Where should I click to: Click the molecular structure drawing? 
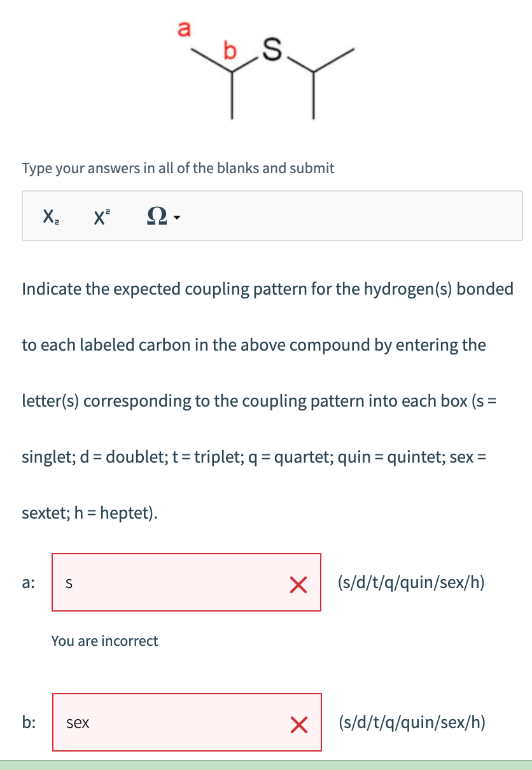pyautogui.click(x=267, y=70)
